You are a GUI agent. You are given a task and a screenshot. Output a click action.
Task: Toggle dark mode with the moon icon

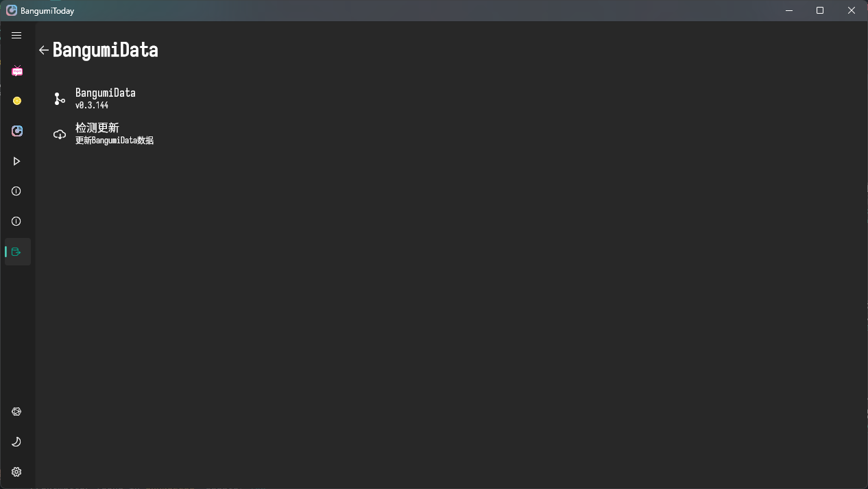coord(17,442)
